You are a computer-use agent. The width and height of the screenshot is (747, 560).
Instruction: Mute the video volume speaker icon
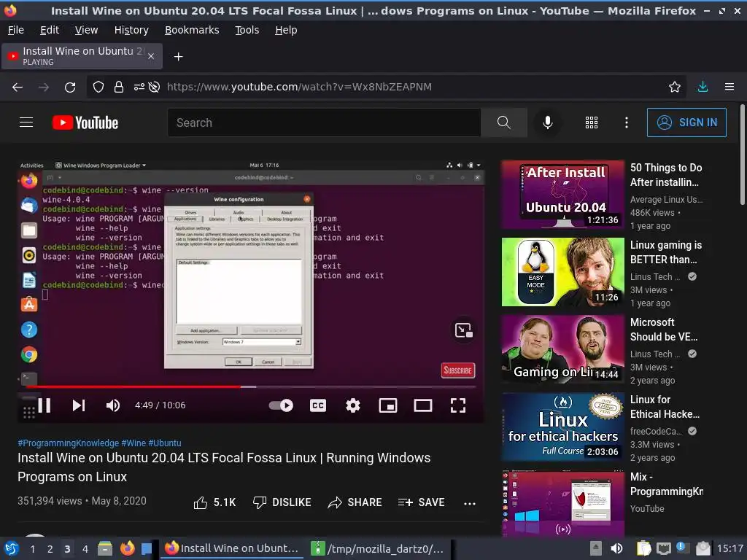(x=113, y=405)
